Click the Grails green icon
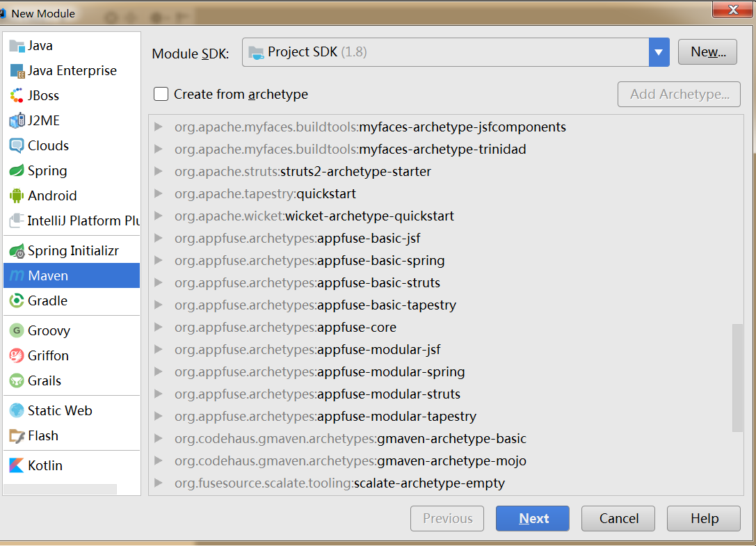The width and height of the screenshot is (756, 546). [17, 380]
